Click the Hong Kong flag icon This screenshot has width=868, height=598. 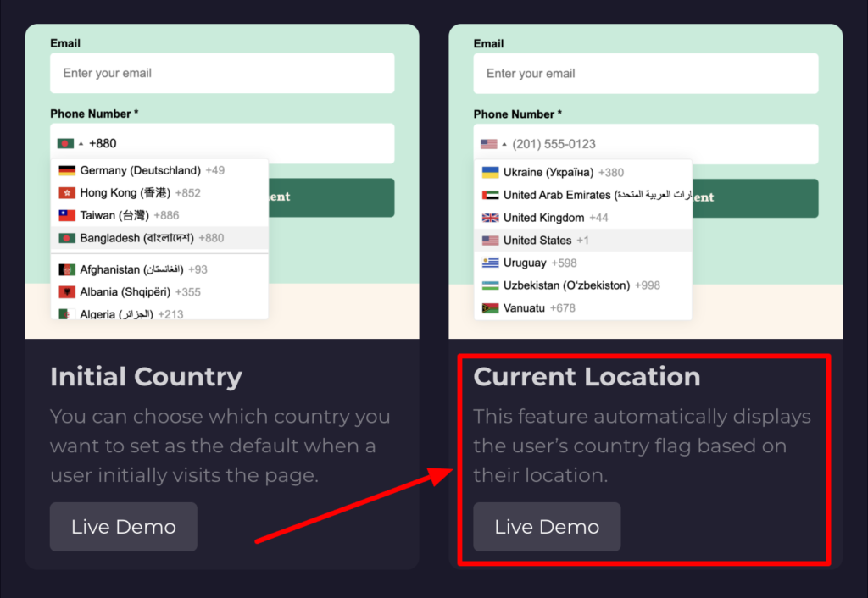[x=67, y=193]
